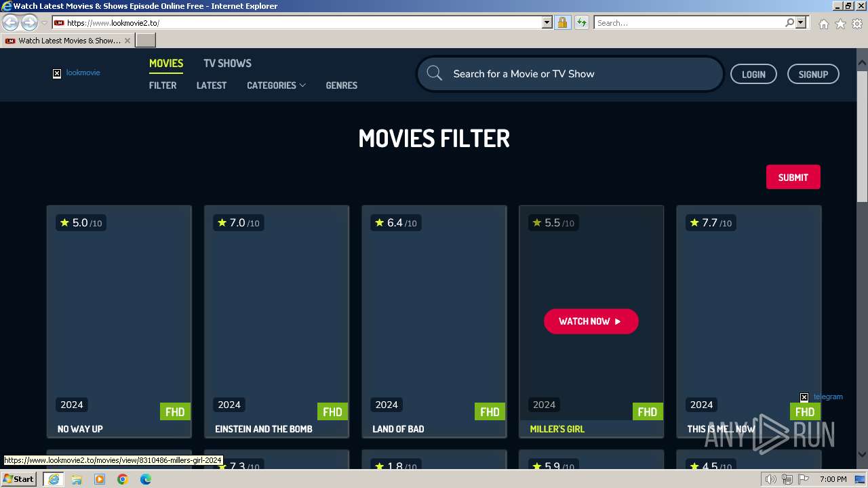Click the FHD badge on No Way Up
868x488 pixels.
click(x=175, y=412)
